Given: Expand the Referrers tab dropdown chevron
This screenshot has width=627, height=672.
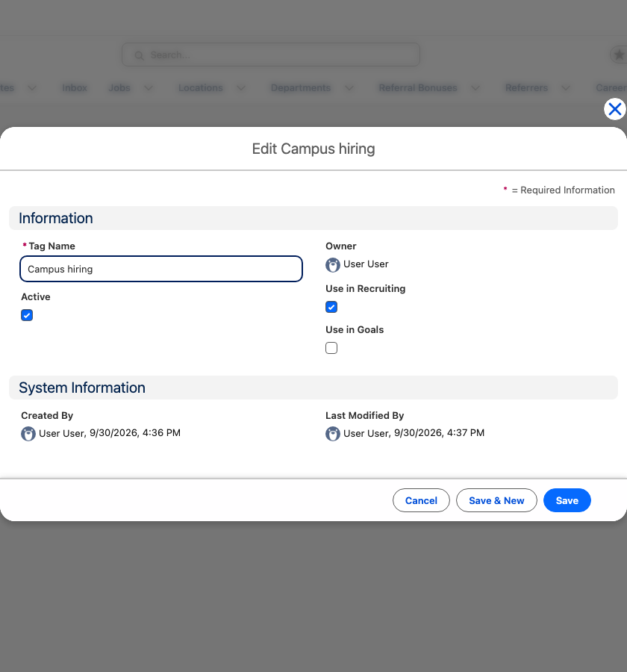Looking at the screenshot, I should pyautogui.click(x=566, y=88).
